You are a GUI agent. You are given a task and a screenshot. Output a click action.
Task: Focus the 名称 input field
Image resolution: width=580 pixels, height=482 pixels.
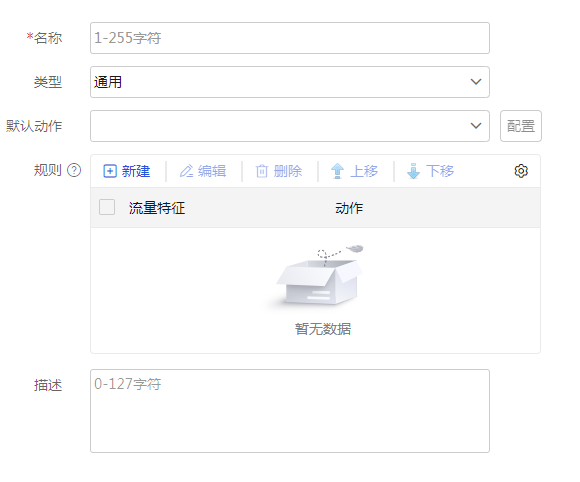click(x=290, y=38)
